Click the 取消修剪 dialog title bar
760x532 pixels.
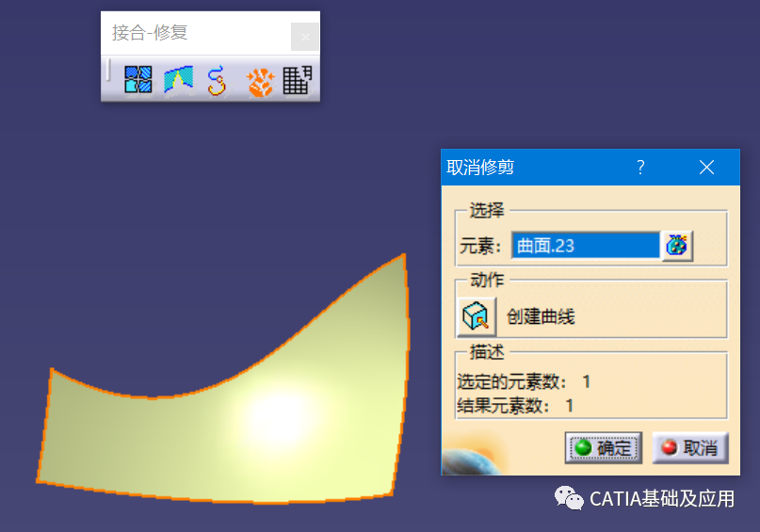click(x=590, y=168)
